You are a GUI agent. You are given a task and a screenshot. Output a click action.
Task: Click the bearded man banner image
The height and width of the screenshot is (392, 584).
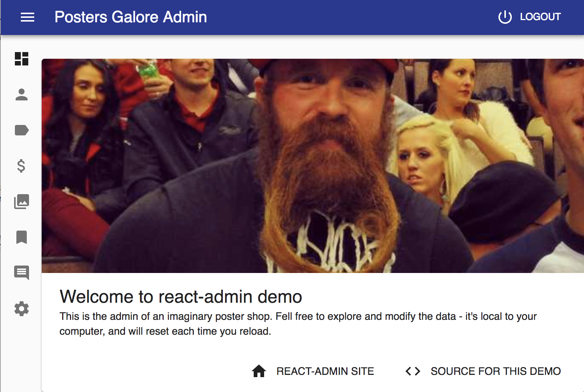pos(313,166)
